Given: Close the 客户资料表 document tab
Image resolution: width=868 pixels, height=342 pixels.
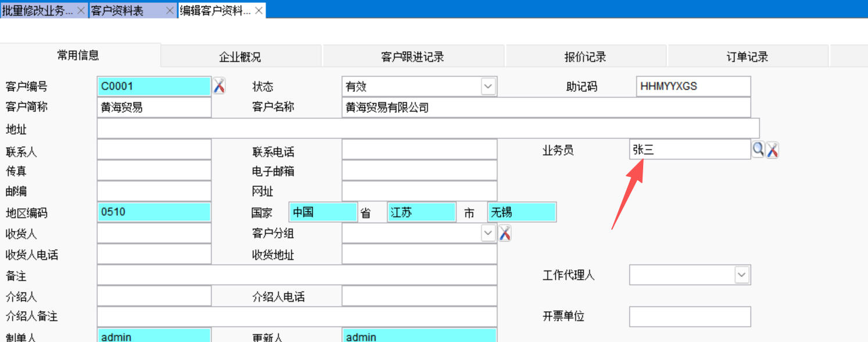Looking at the screenshot, I should [x=170, y=10].
